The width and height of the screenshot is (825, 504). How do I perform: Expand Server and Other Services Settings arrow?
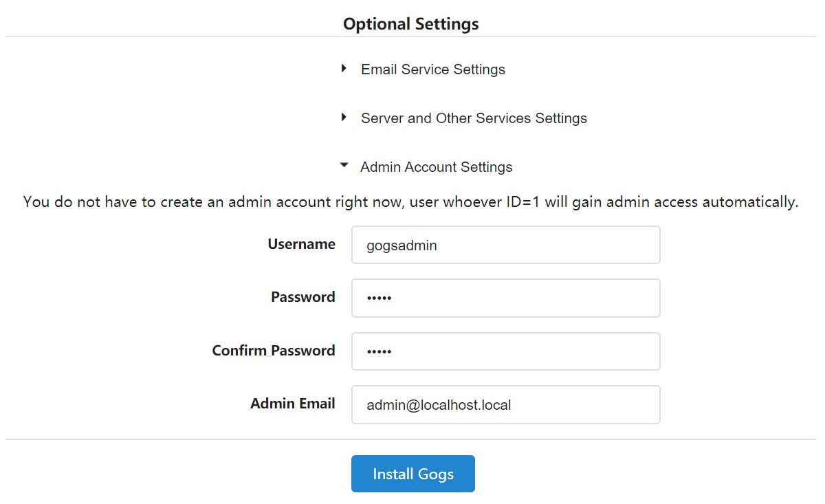[344, 118]
